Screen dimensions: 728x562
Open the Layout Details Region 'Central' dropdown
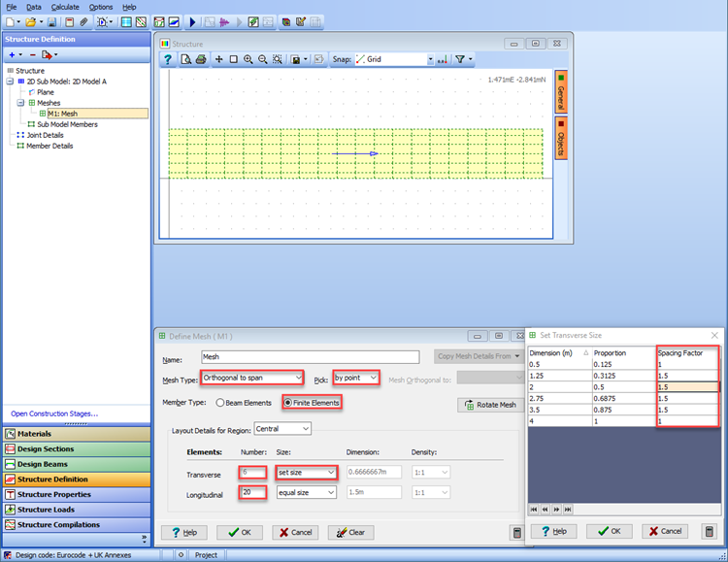282,429
